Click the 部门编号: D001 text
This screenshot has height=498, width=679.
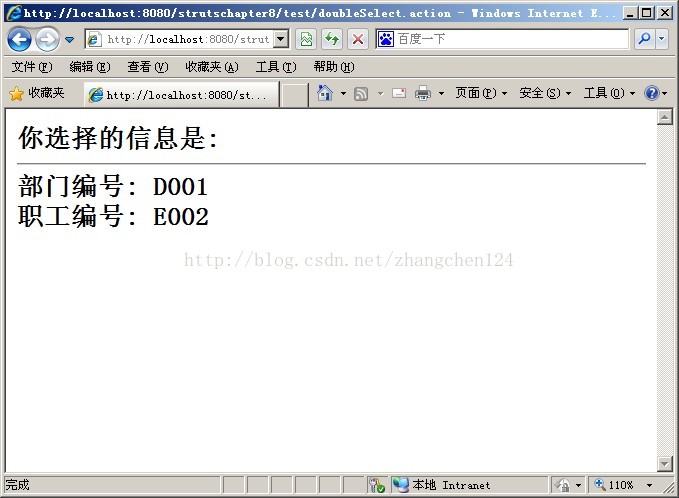click(113, 187)
